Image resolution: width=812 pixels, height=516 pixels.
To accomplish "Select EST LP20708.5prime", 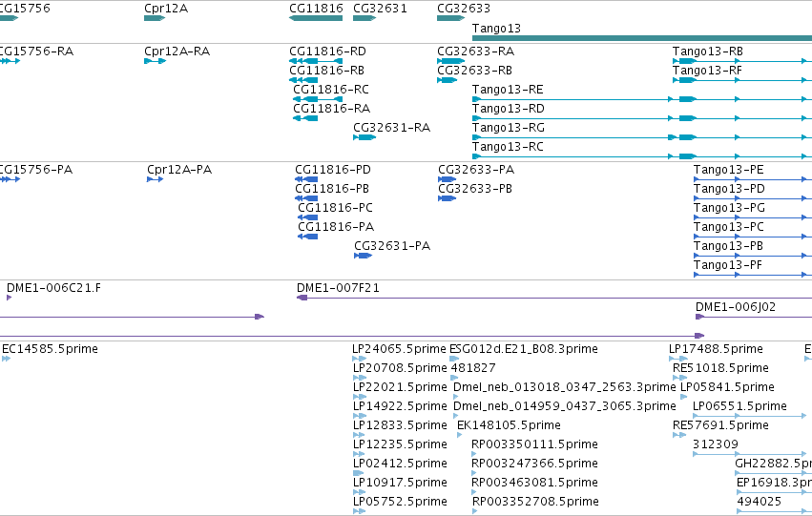I will tap(400, 368).
